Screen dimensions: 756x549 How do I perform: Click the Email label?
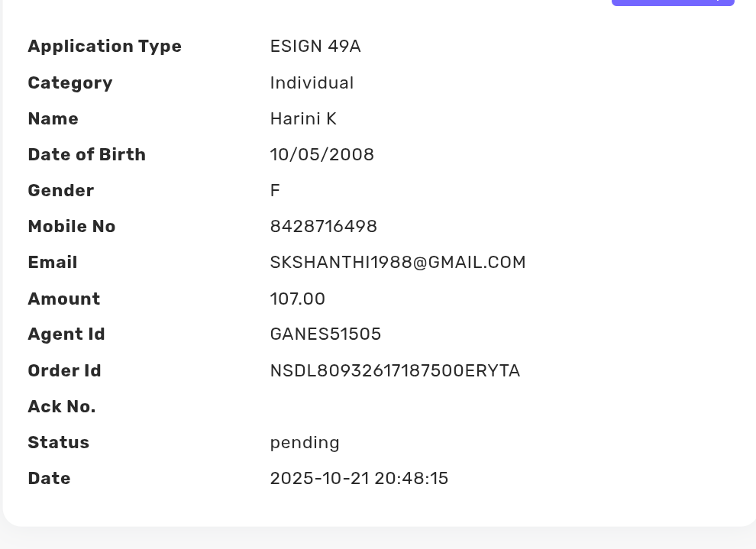(52, 263)
